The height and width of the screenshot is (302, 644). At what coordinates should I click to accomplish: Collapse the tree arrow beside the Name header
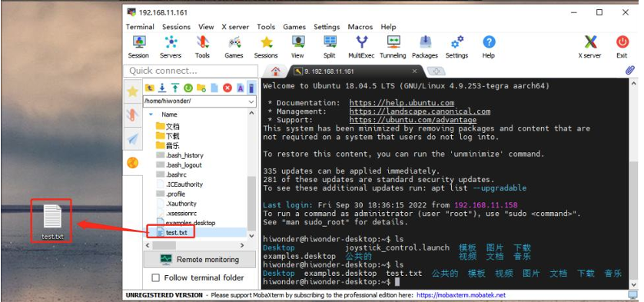click(151, 114)
